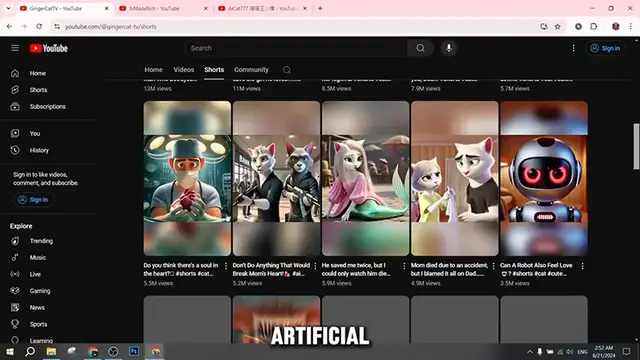The height and width of the screenshot is (360, 640).
Task: Open 'Do you think there's a soul' title
Action: 181,269
